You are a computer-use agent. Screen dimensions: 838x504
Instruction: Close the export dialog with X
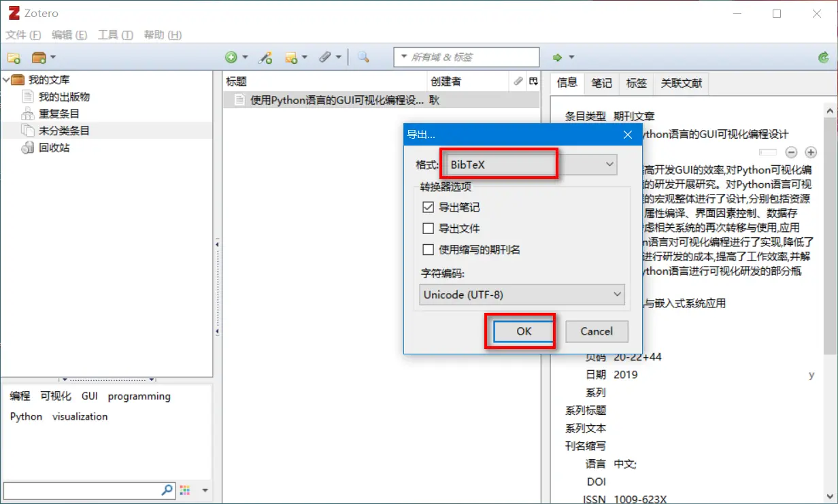[x=628, y=135]
